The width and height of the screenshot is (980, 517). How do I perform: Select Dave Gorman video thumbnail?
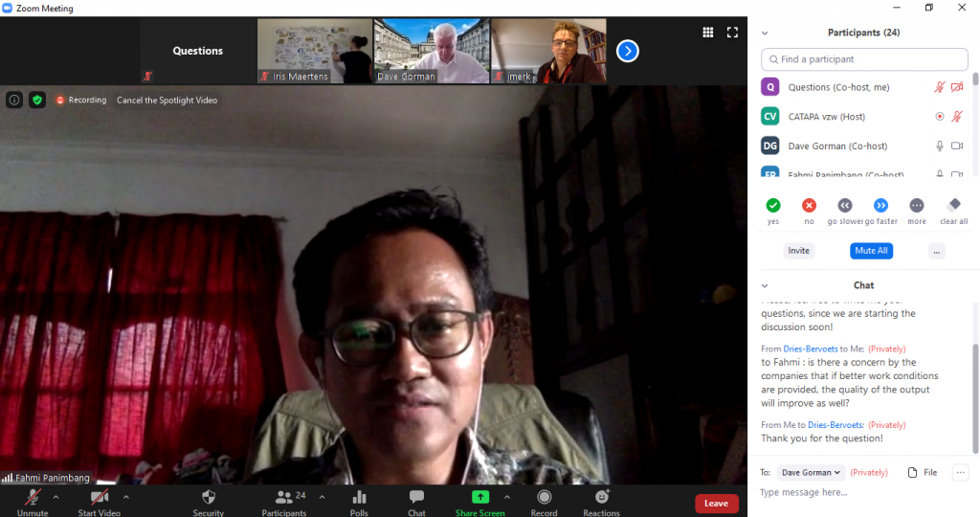(432, 51)
